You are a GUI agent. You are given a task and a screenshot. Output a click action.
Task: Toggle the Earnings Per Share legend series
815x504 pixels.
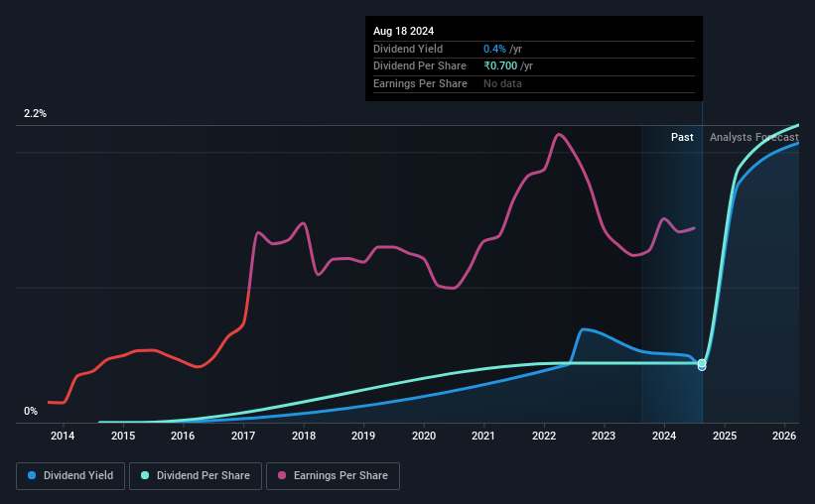(334, 475)
